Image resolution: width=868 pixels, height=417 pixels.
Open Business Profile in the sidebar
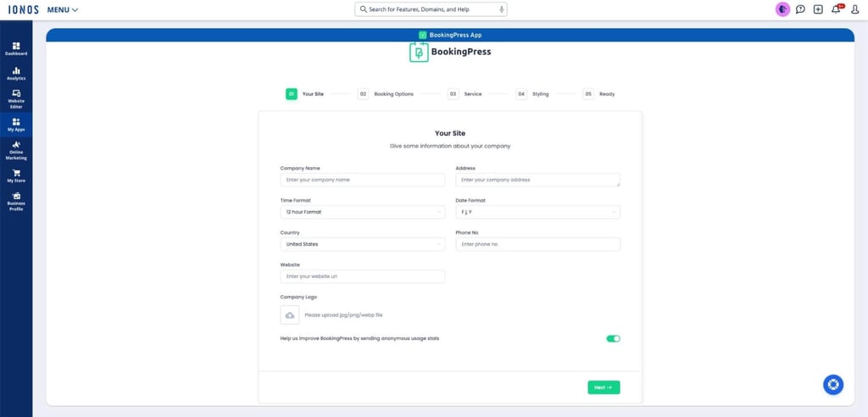pos(16,201)
